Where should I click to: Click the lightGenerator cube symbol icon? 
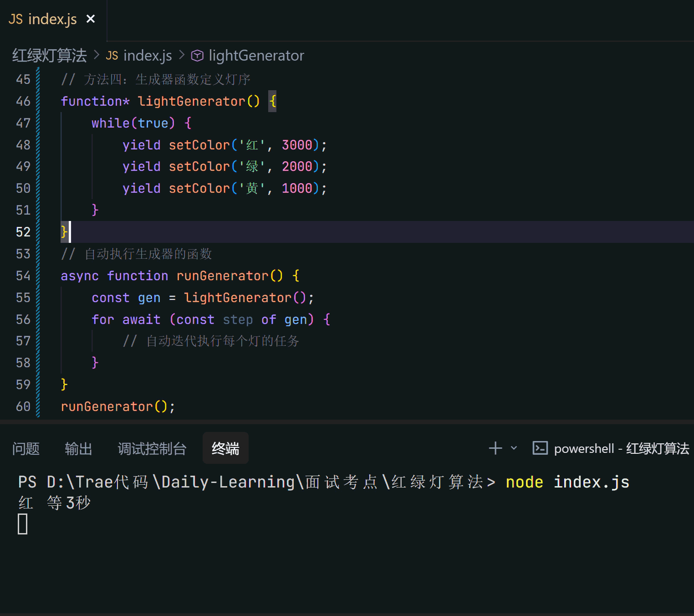pos(197,56)
